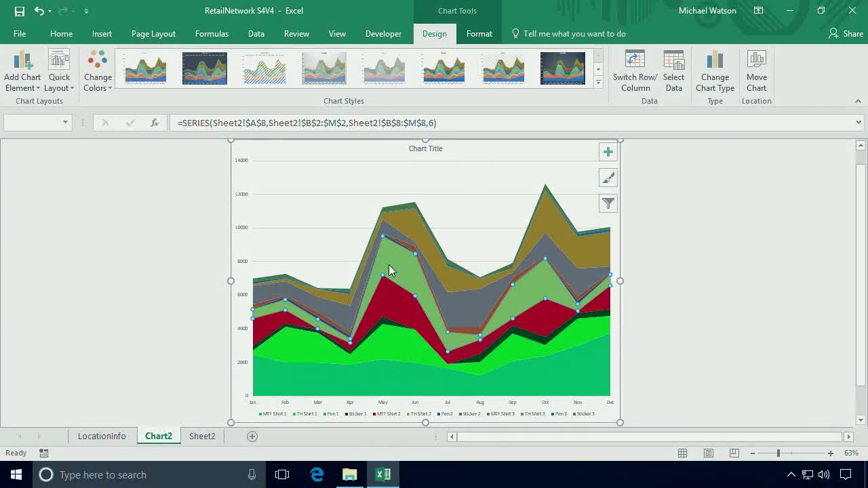Expand the Chart Styles gallery More arrow
The height and width of the screenshot is (488, 868).
[x=597, y=82]
